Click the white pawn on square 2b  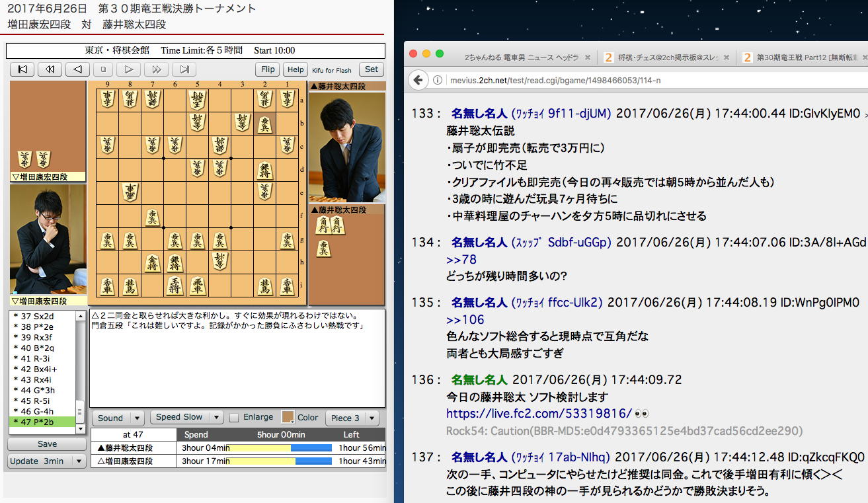point(264,124)
